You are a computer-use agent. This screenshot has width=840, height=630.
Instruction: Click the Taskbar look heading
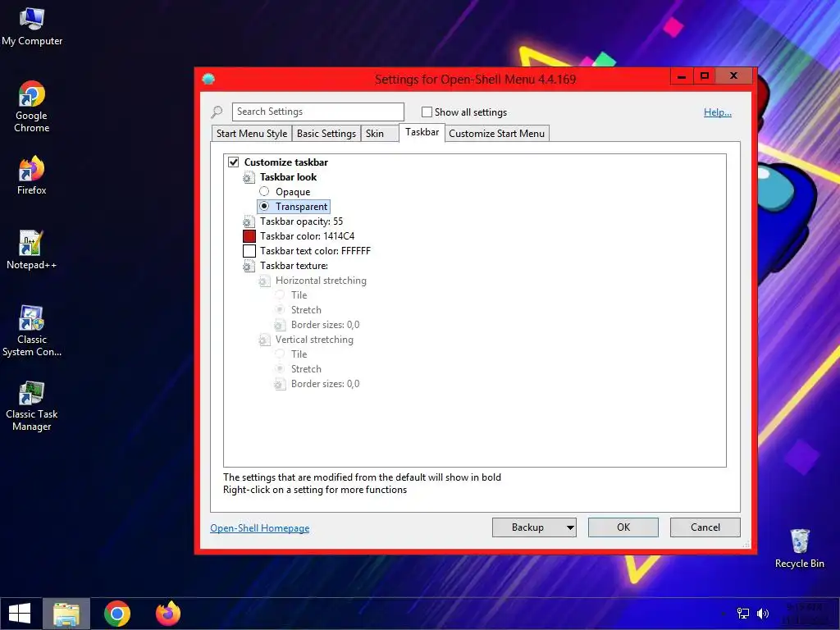pyautogui.click(x=288, y=177)
